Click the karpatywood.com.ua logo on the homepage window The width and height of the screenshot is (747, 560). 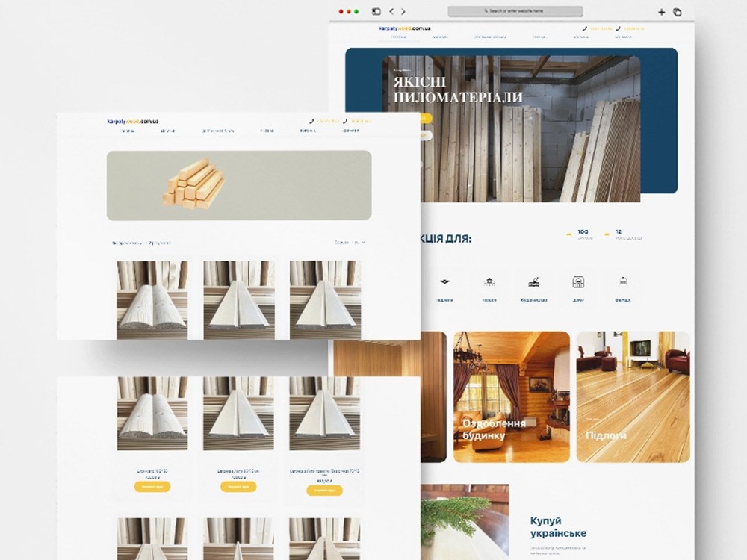click(406, 28)
